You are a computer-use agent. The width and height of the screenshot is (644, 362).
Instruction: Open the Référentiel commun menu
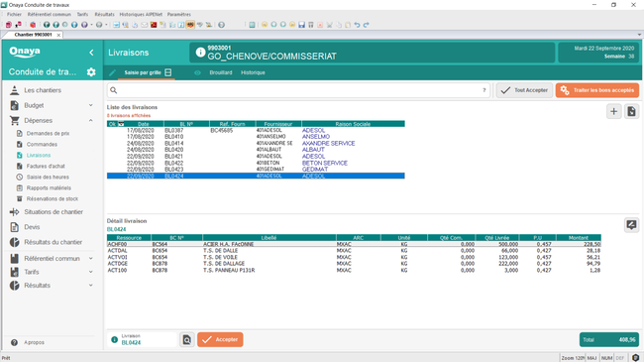[x=50, y=15]
